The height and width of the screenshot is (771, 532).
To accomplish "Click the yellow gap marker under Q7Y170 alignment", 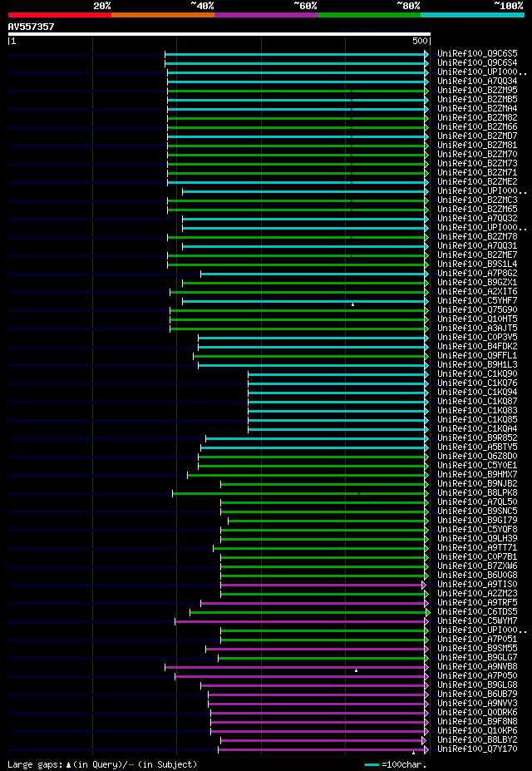I will tap(414, 753).
